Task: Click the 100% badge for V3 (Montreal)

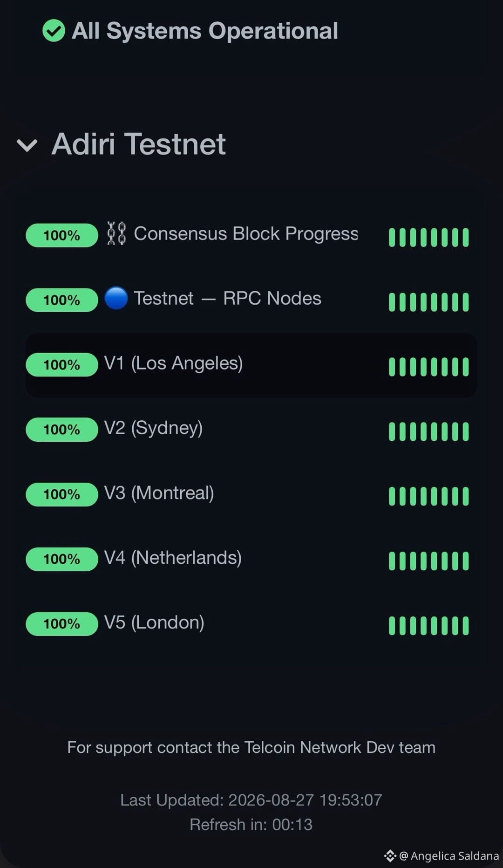Action: click(x=62, y=494)
